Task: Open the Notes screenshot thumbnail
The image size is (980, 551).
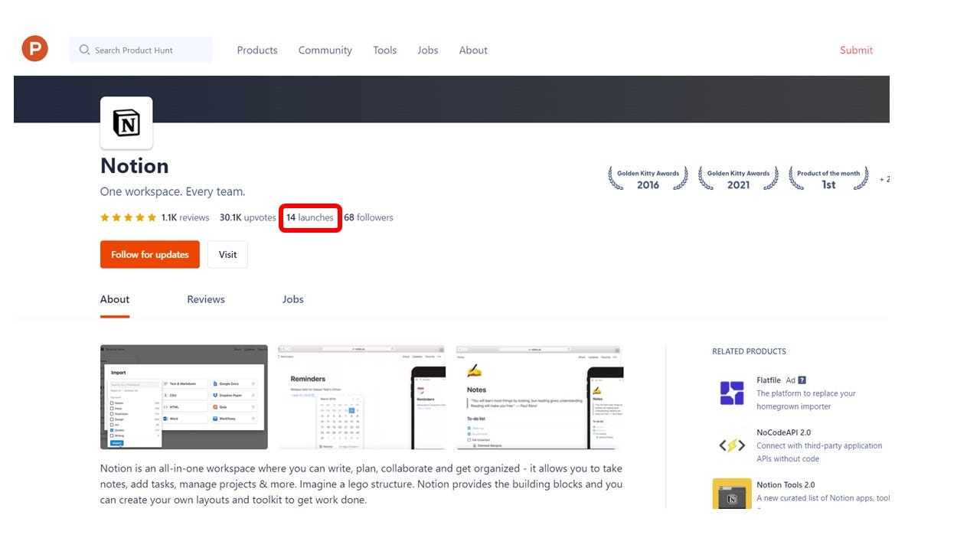Action: tap(540, 396)
